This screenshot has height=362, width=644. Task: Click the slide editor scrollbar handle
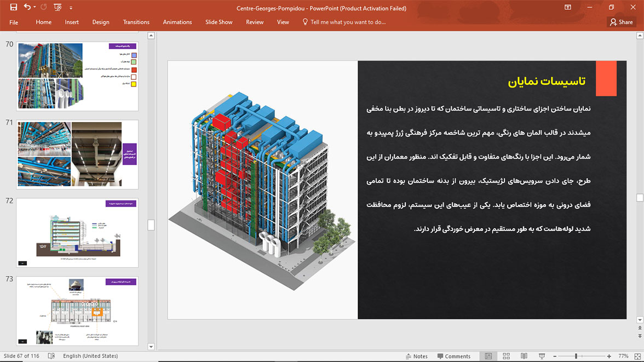point(640,198)
